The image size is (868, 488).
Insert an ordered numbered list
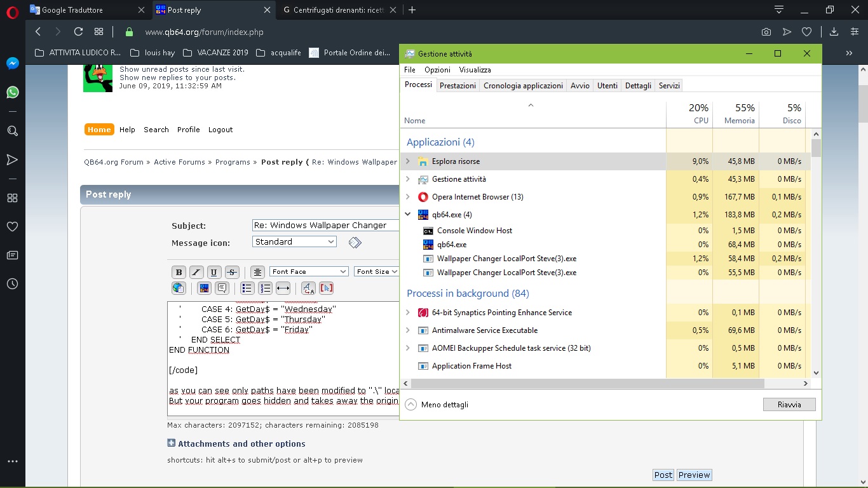[265, 288]
